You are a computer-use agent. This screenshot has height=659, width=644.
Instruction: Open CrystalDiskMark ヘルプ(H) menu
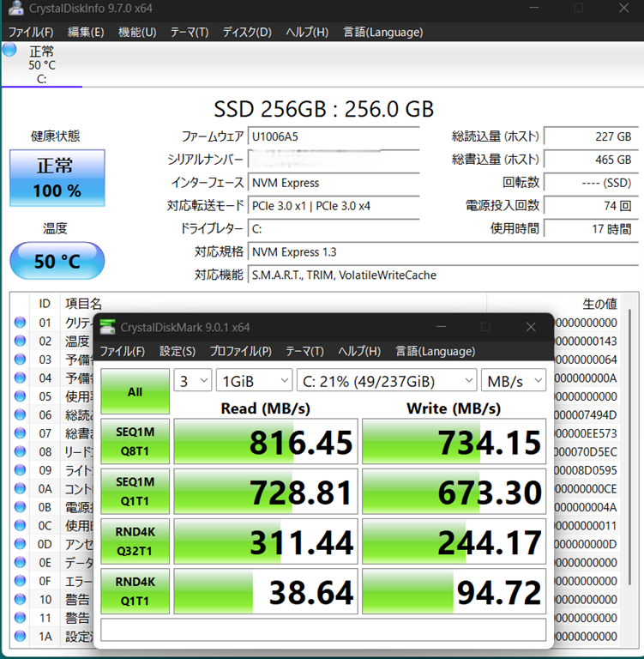tap(359, 351)
